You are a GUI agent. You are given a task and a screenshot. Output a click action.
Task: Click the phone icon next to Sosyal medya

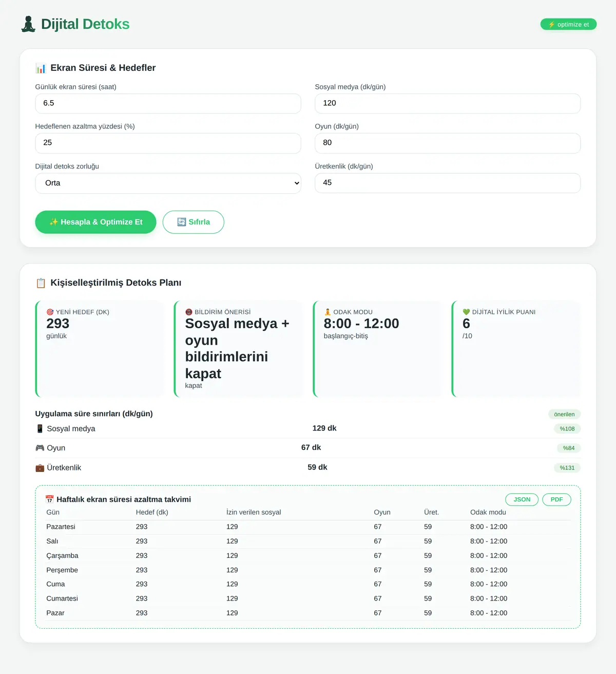(x=40, y=428)
